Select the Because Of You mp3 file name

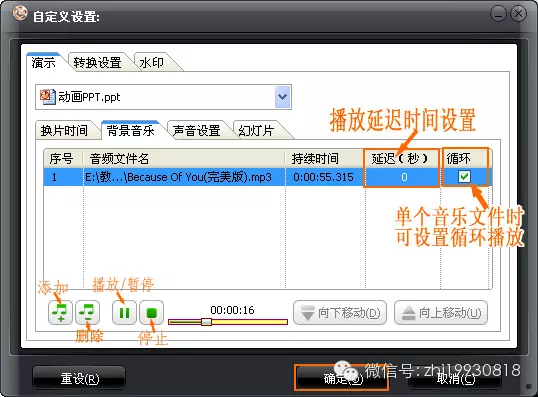(178, 177)
